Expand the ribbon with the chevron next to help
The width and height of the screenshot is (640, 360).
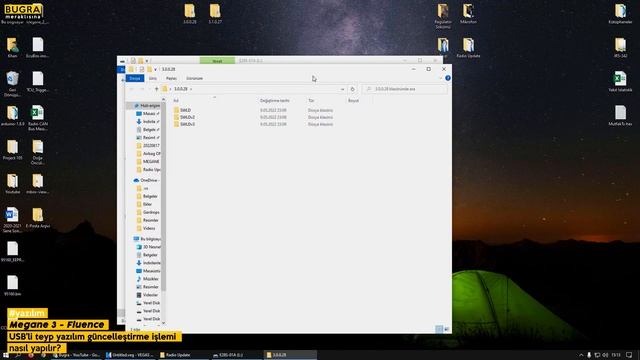click(x=441, y=78)
